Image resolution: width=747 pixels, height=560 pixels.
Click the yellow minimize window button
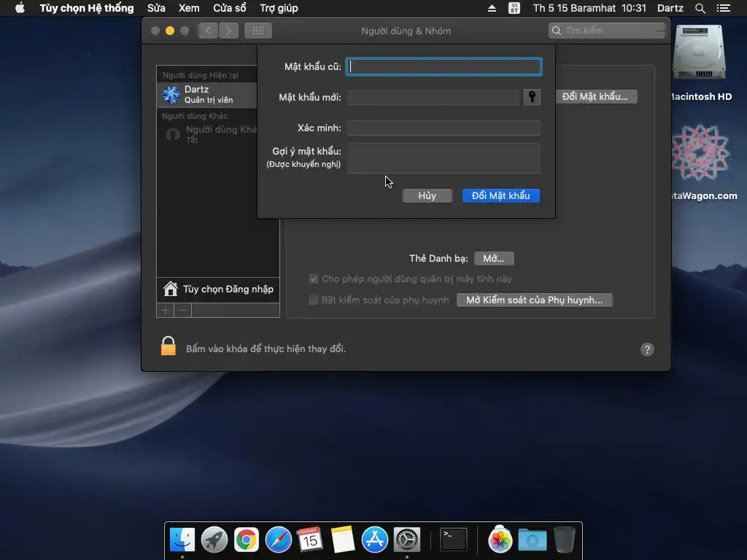[x=169, y=31]
